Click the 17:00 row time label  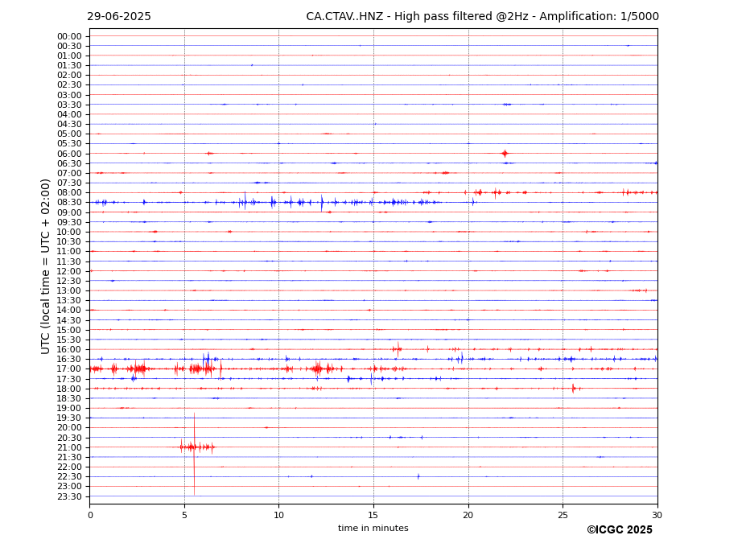[69, 369]
